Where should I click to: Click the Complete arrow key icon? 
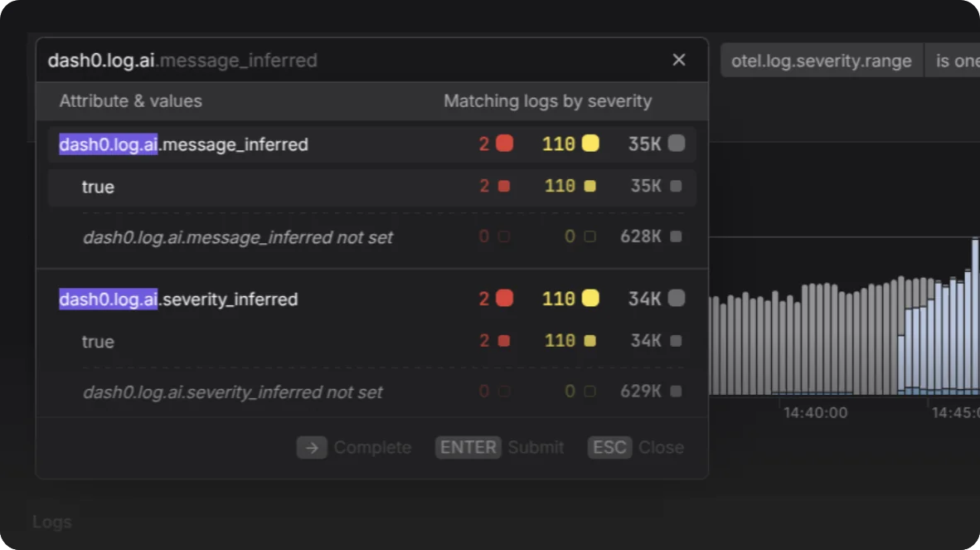click(x=312, y=447)
